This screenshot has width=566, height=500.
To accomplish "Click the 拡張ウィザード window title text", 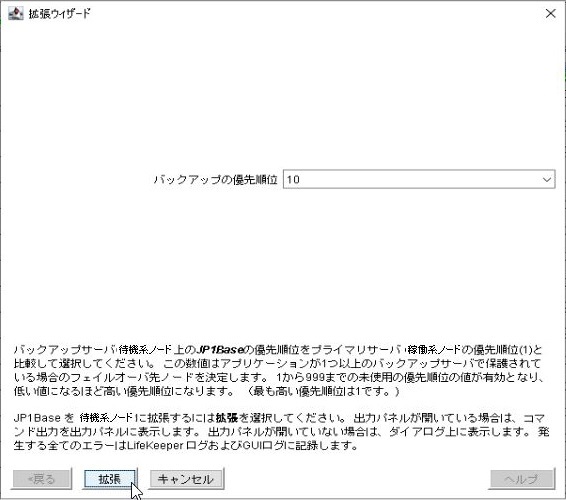I will 60,14.
